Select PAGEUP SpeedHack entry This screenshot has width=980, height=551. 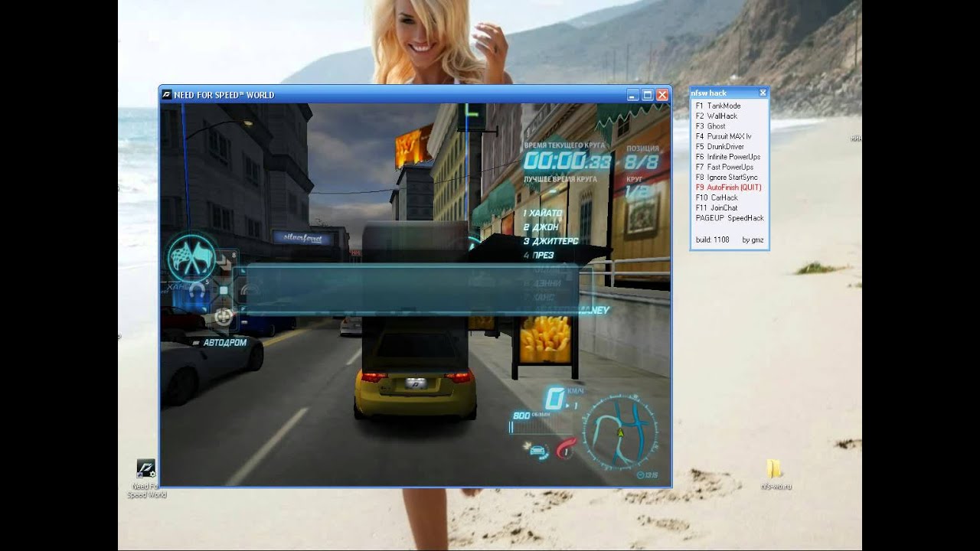tap(730, 218)
